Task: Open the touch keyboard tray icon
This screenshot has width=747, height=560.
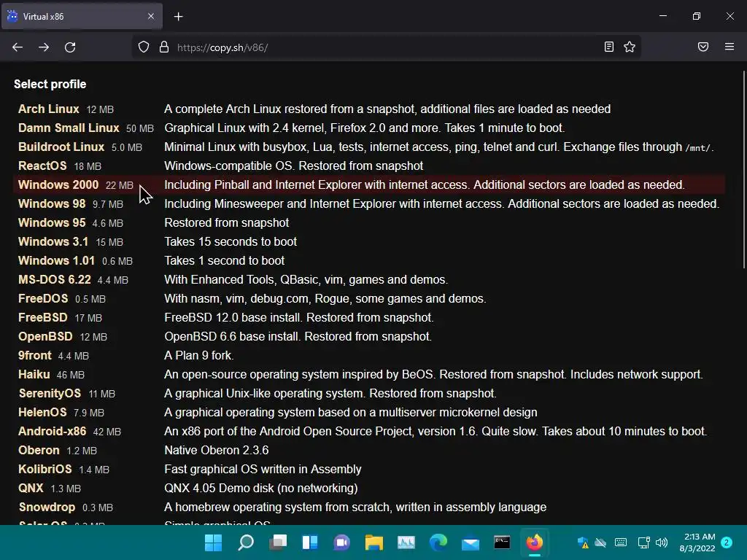Action: click(x=621, y=542)
